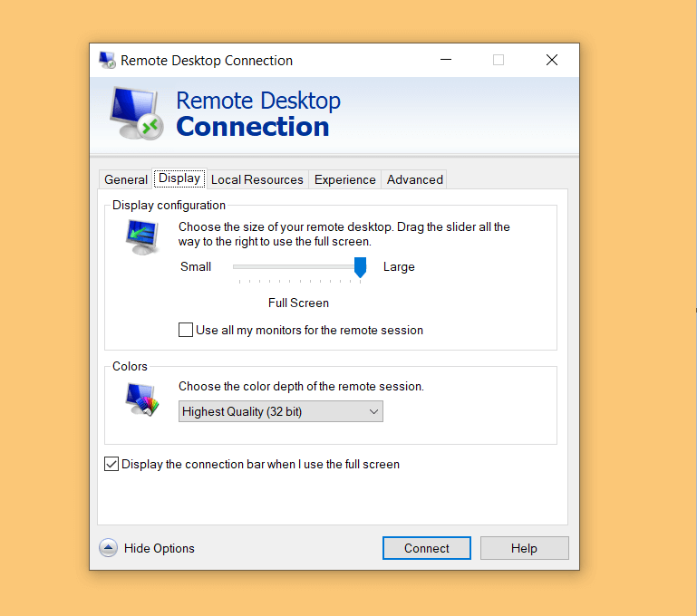697x616 pixels.
Task: Enable Use all my monitors checkbox
Action: click(186, 330)
